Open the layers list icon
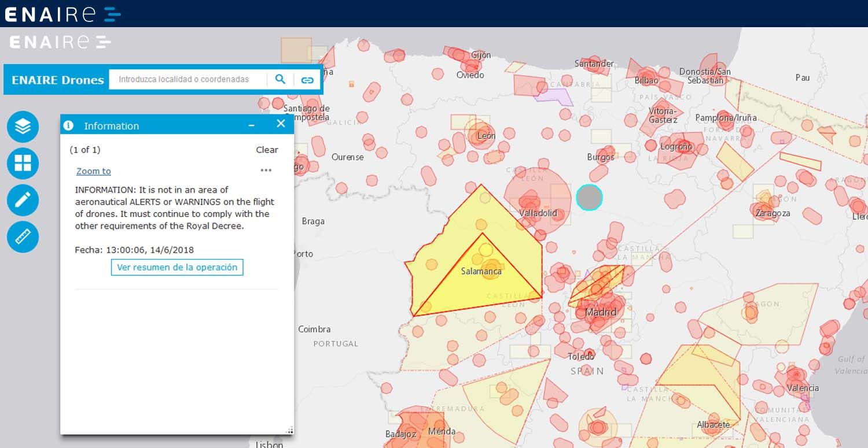The height and width of the screenshot is (448, 868). click(23, 127)
